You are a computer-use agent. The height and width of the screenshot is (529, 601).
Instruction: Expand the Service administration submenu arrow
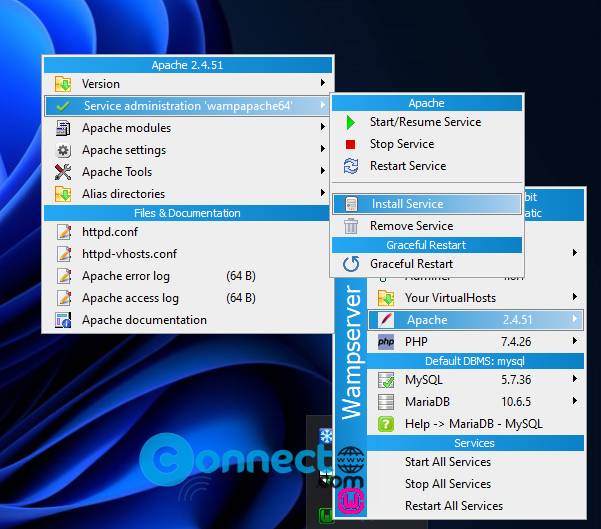point(323,105)
